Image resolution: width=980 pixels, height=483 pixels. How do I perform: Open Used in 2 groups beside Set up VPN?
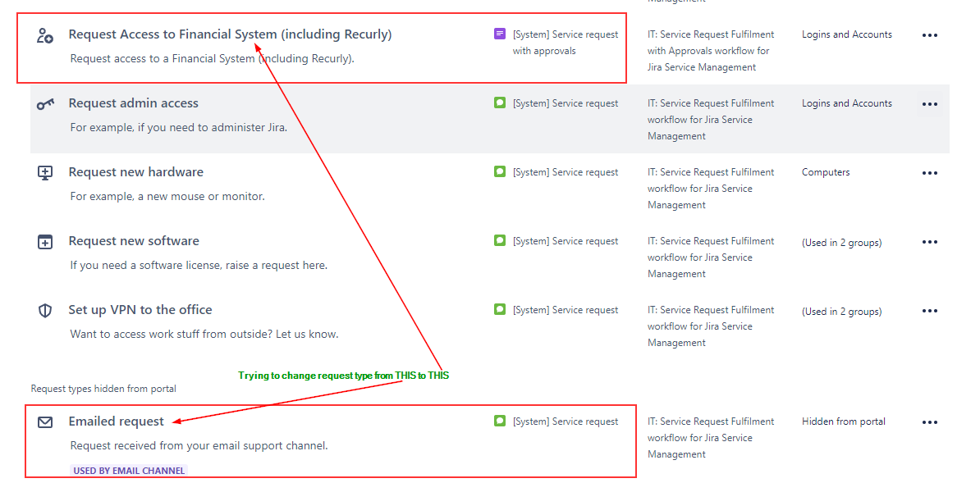pos(836,311)
